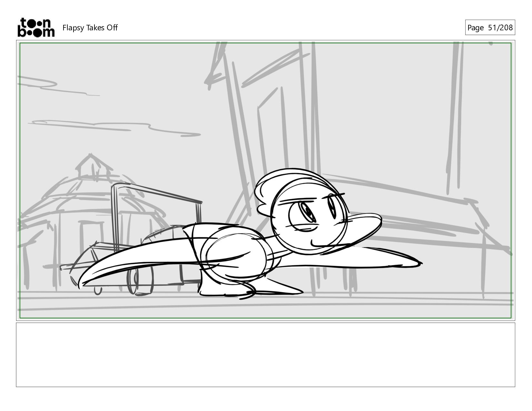The image size is (532, 411).
Task: Click the 'Flapsy Takes Off' title text
Action: pyautogui.click(x=90, y=28)
